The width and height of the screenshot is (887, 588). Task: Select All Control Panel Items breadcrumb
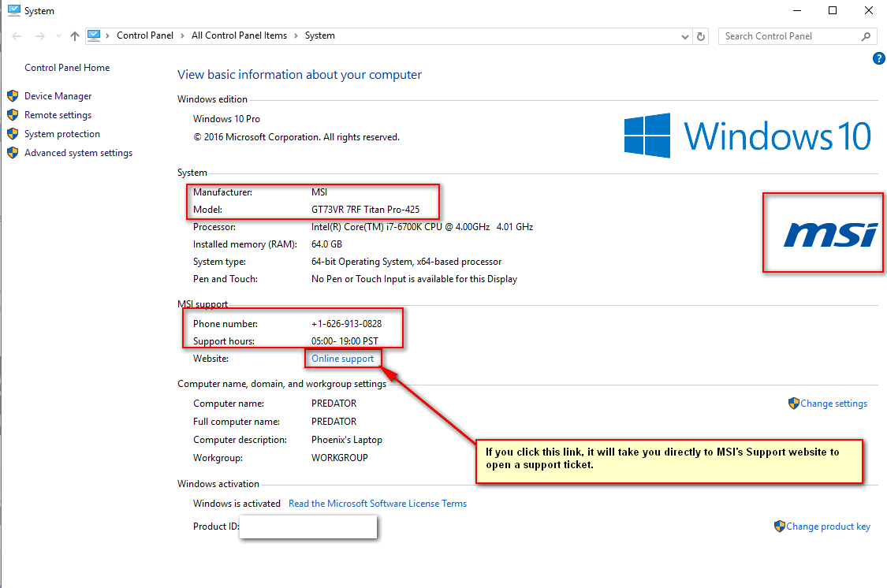point(239,35)
